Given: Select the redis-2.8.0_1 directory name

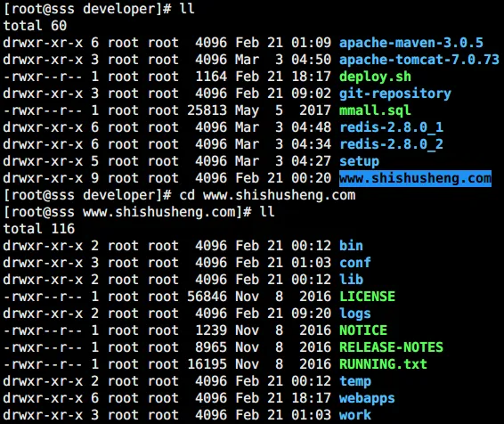Looking at the screenshot, I should [392, 127].
